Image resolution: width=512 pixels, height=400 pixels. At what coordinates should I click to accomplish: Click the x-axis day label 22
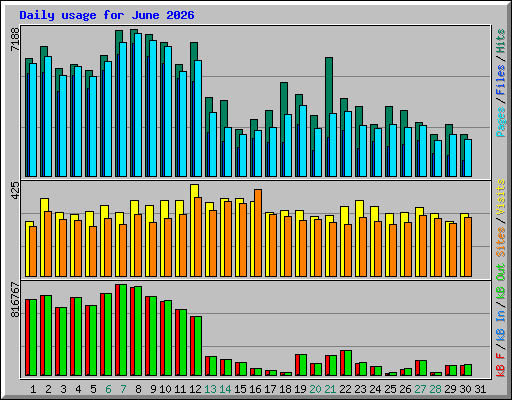345,389
